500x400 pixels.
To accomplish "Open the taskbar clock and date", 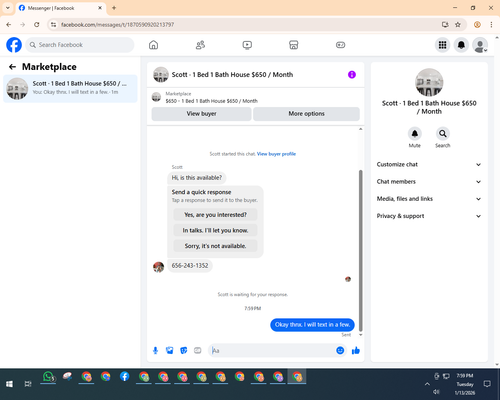I will (465, 384).
